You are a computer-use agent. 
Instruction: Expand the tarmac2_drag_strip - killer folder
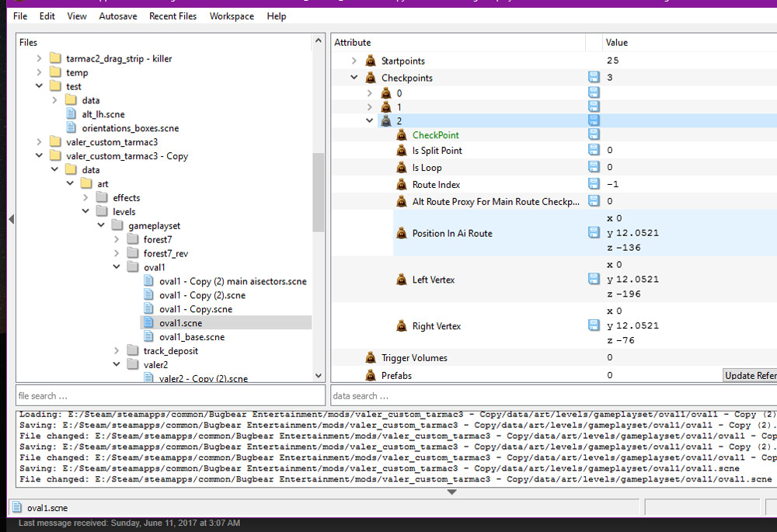pyautogui.click(x=39, y=58)
